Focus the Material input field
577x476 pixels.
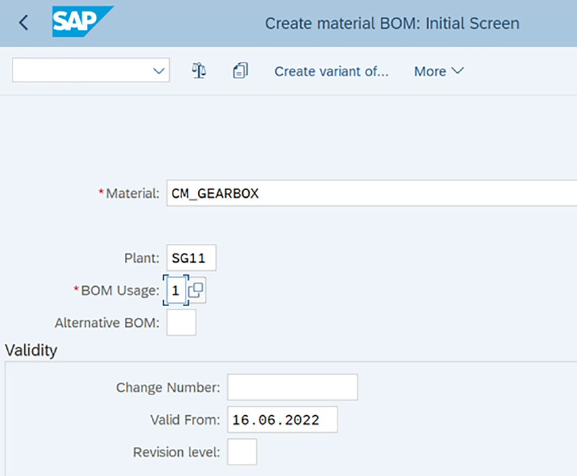coord(372,193)
